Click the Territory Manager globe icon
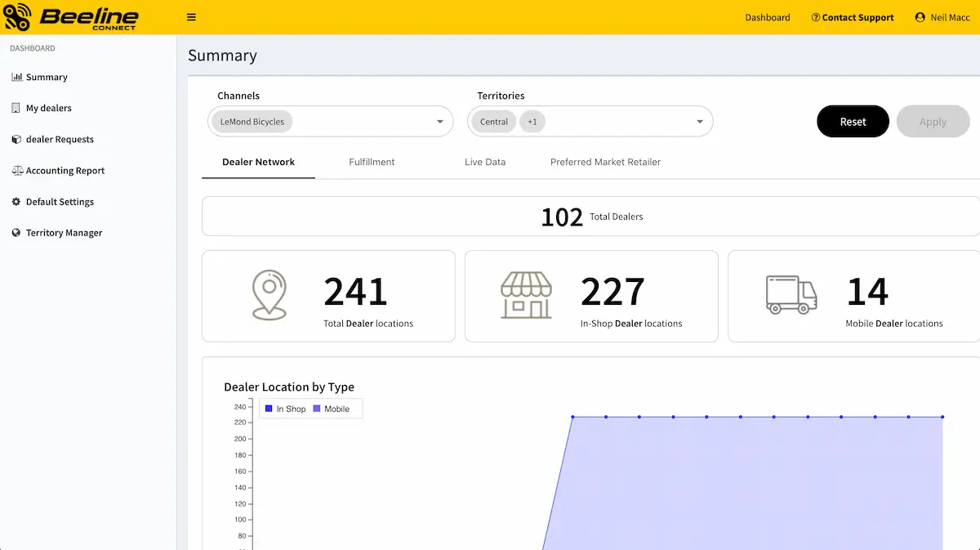Viewport: 980px width, 550px height. tap(16, 232)
